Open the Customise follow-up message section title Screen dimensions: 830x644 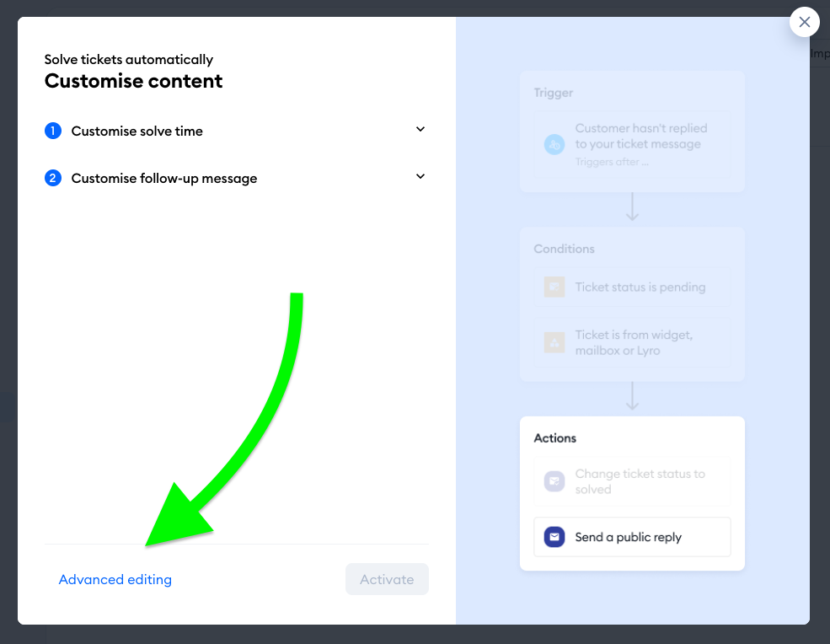click(164, 179)
